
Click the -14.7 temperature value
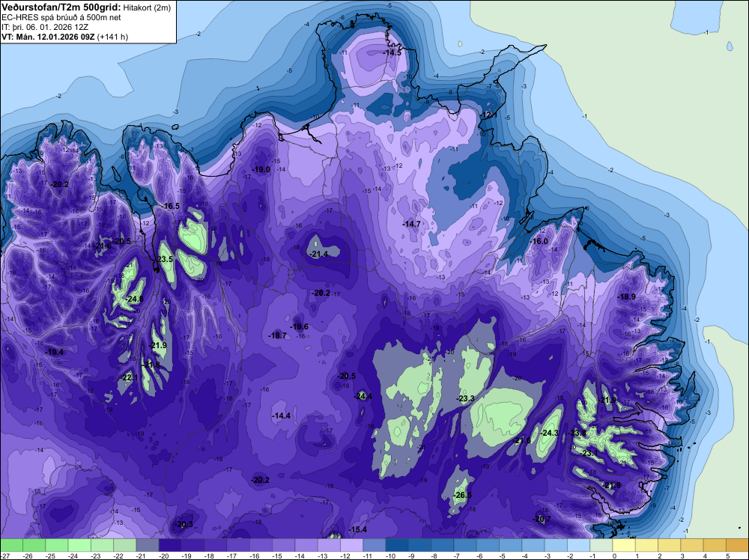pyautogui.click(x=411, y=224)
